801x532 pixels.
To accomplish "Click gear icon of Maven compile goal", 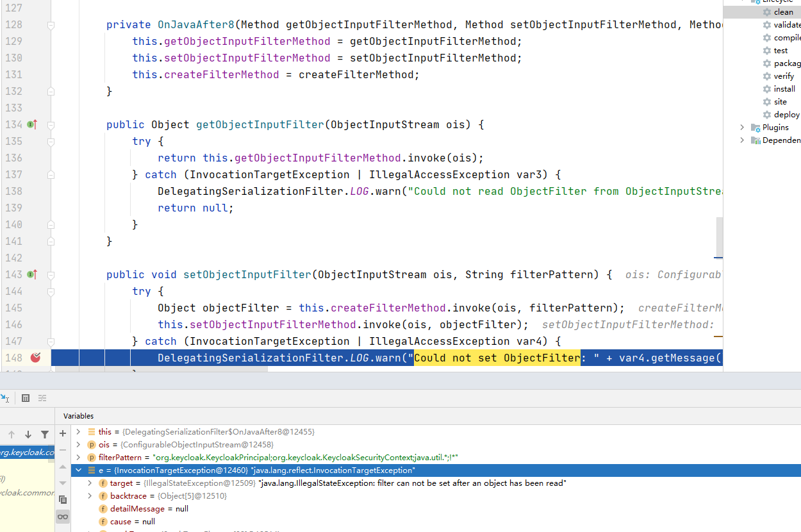I will 768,37.
